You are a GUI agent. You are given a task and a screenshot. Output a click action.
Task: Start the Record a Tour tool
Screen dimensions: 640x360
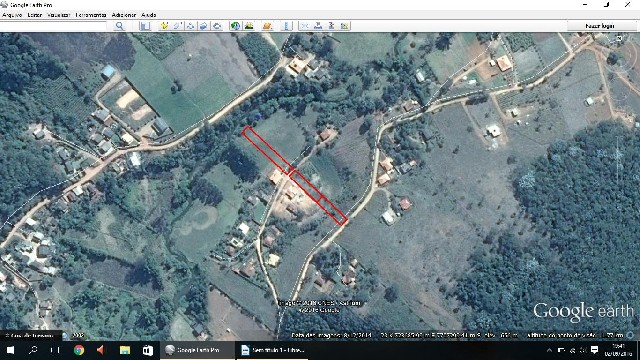point(217,26)
